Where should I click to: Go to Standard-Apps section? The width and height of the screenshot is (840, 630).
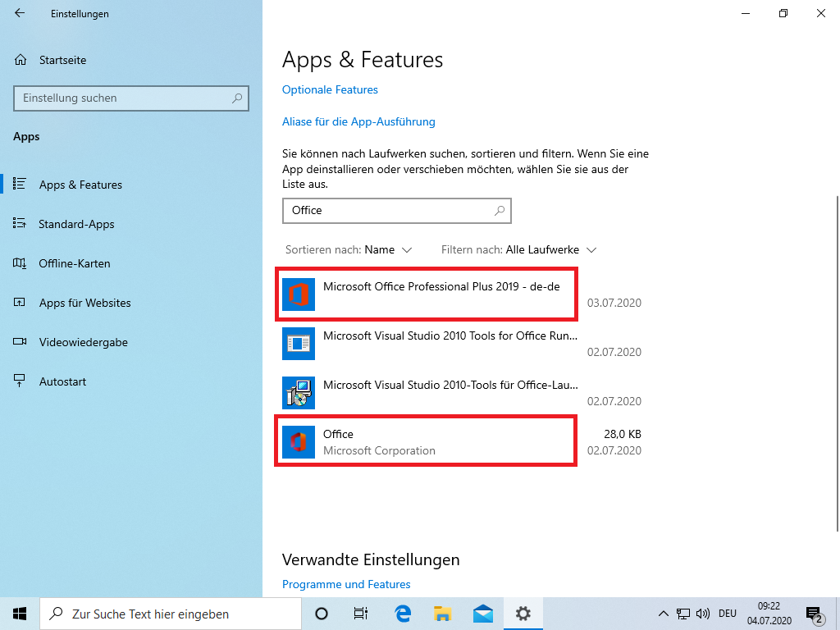click(76, 224)
